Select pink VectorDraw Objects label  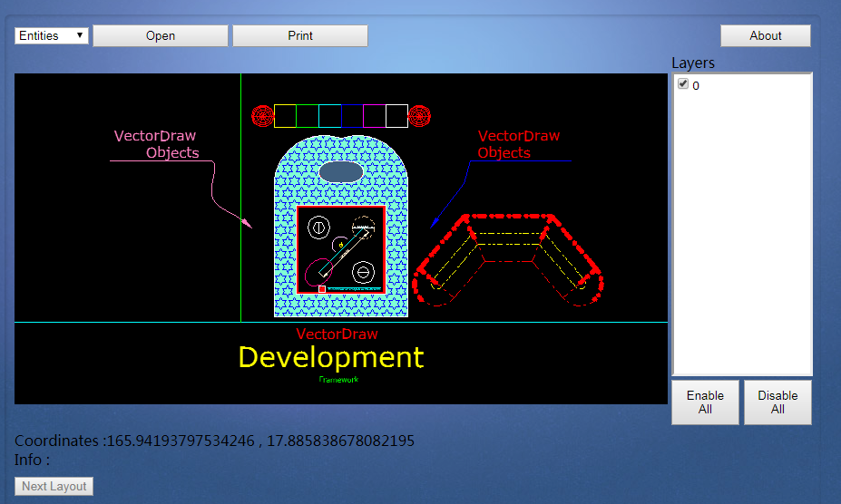click(156, 144)
